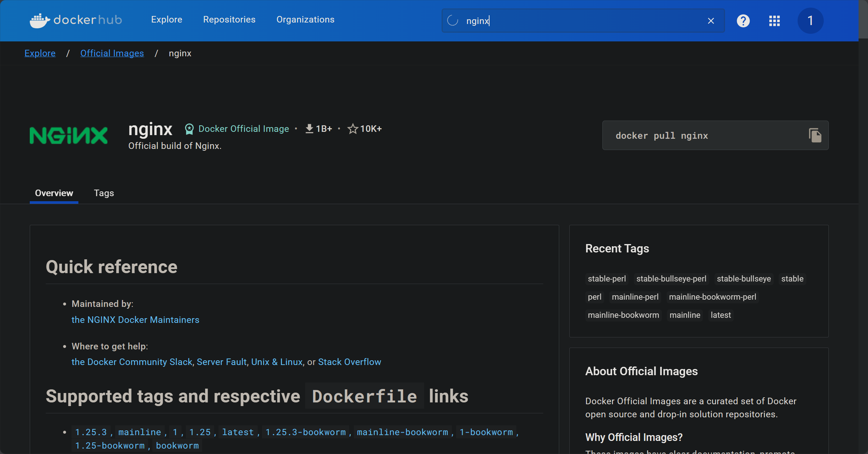Select the perl recent tag
This screenshot has width=868, height=454.
(594, 297)
